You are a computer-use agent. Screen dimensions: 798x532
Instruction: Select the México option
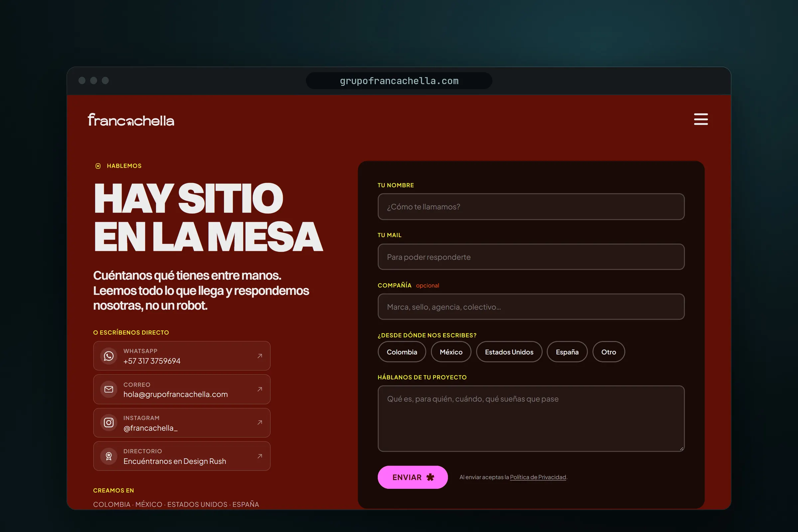[x=451, y=352]
